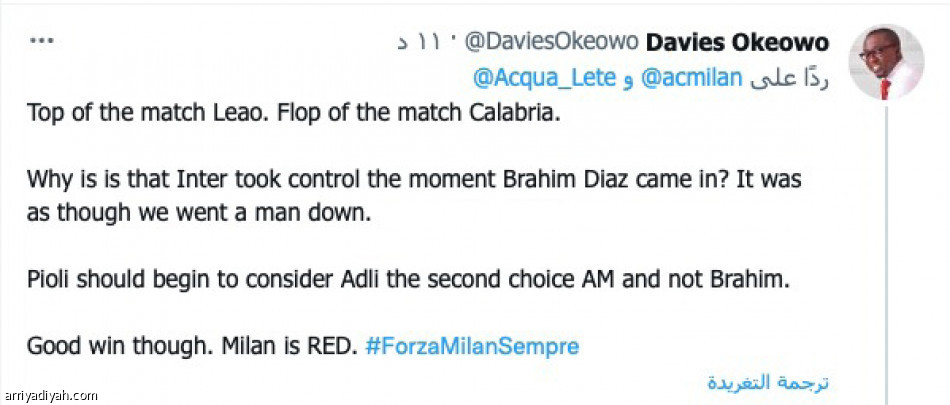Open the Davies Okeowo display name
The width and height of the screenshot is (950, 405).
(x=738, y=42)
